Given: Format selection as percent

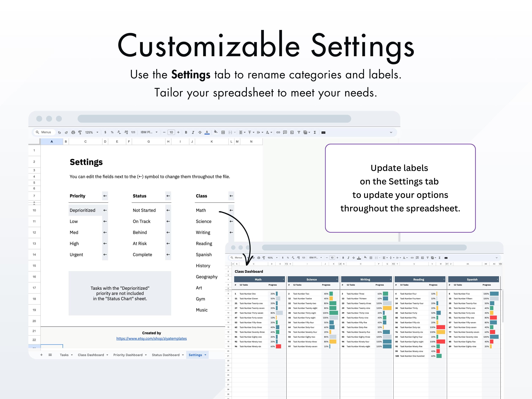Looking at the screenshot, I should click(112, 132).
